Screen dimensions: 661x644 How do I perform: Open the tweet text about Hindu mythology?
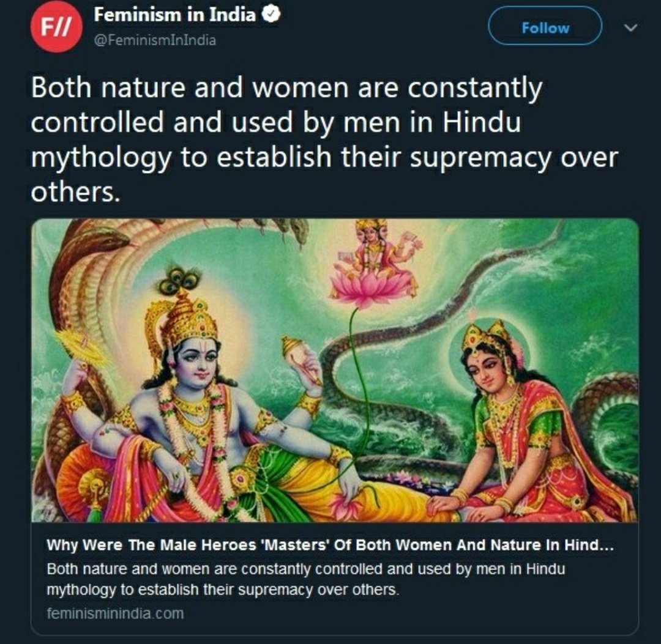[x=324, y=139]
